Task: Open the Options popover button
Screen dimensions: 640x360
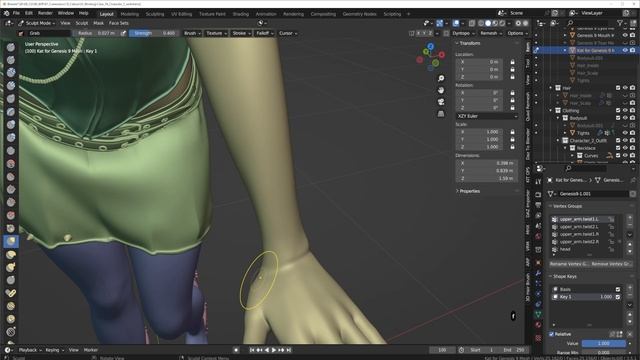Action: click(518, 33)
